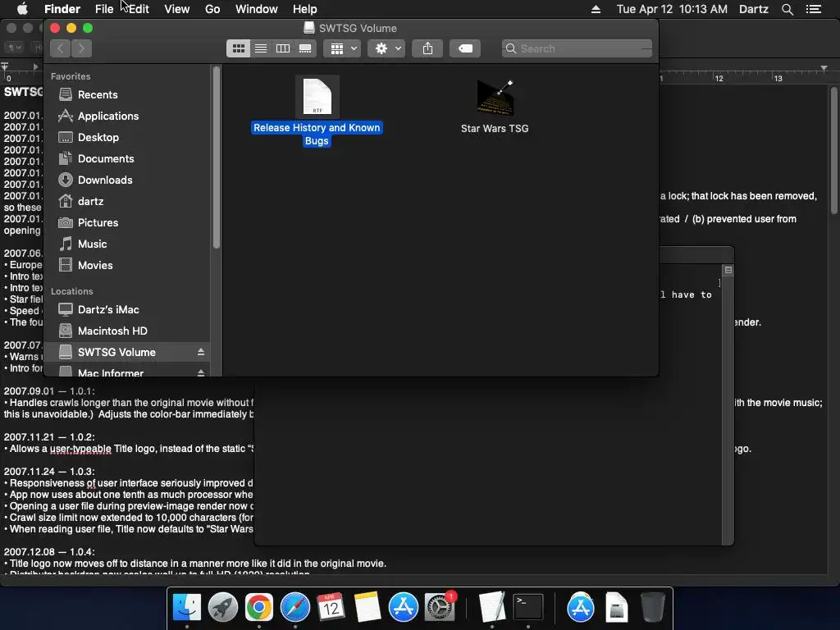Click the Edit Tags toolbar button
The image size is (840, 630).
465,48
